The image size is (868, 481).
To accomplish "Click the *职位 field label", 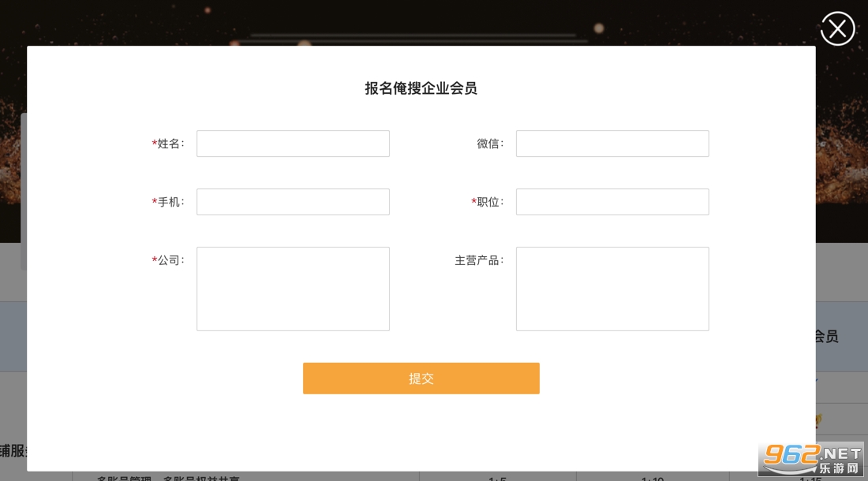I will pyautogui.click(x=487, y=202).
